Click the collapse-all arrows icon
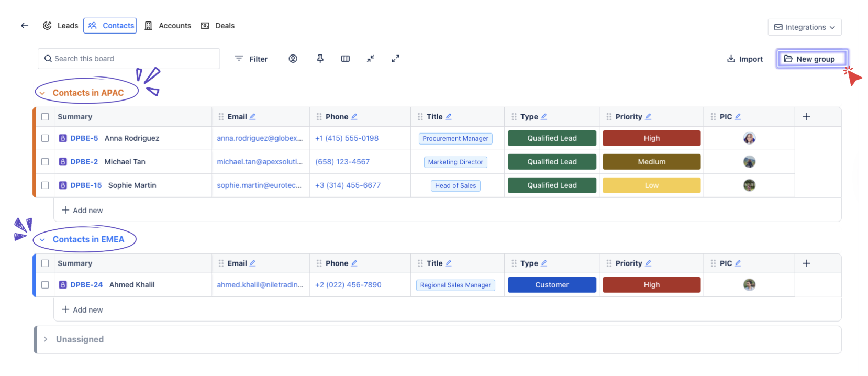 371,59
